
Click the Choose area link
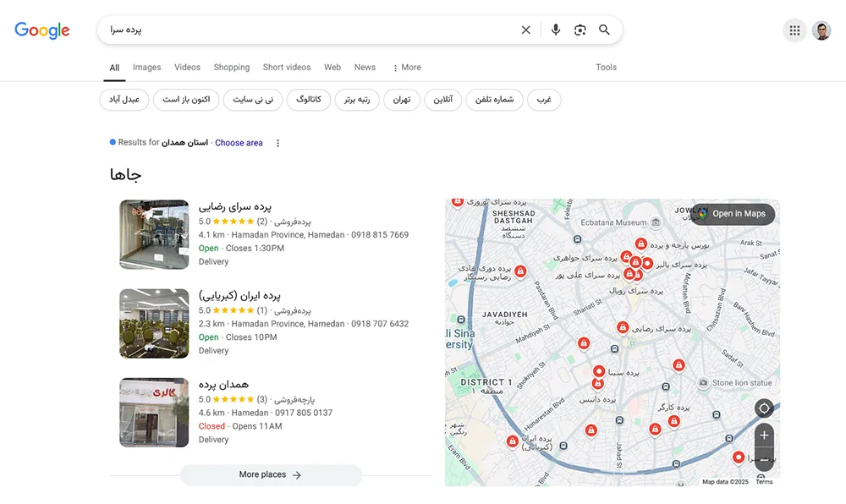point(239,143)
